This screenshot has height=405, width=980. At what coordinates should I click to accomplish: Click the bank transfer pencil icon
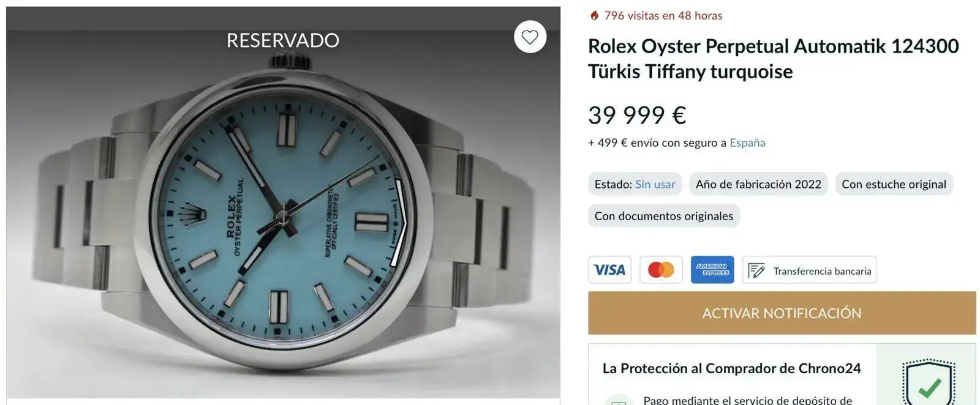click(x=757, y=270)
